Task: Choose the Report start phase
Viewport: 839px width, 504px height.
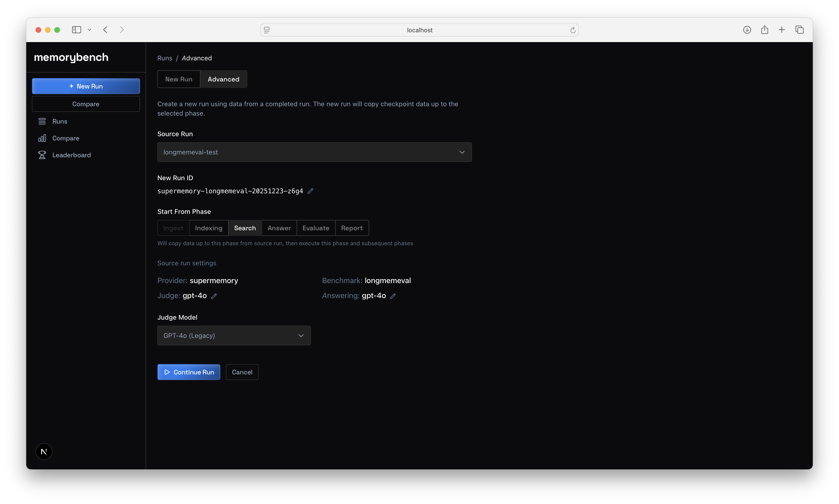Action: pyautogui.click(x=352, y=228)
